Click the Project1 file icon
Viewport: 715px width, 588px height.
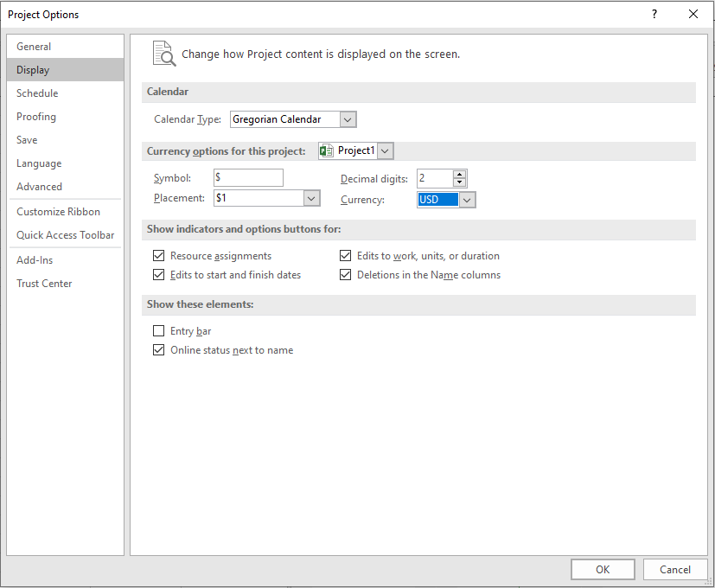point(327,150)
